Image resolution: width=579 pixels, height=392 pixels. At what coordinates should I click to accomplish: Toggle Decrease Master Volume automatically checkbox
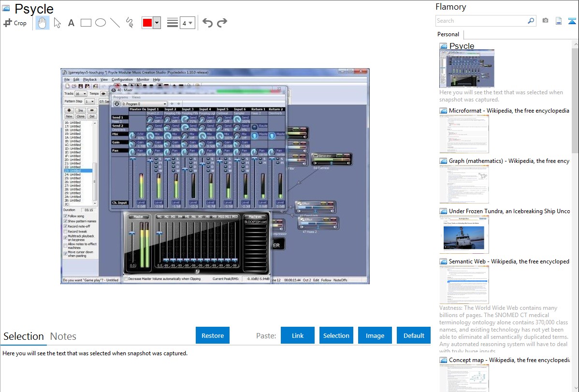[x=126, y=279]
